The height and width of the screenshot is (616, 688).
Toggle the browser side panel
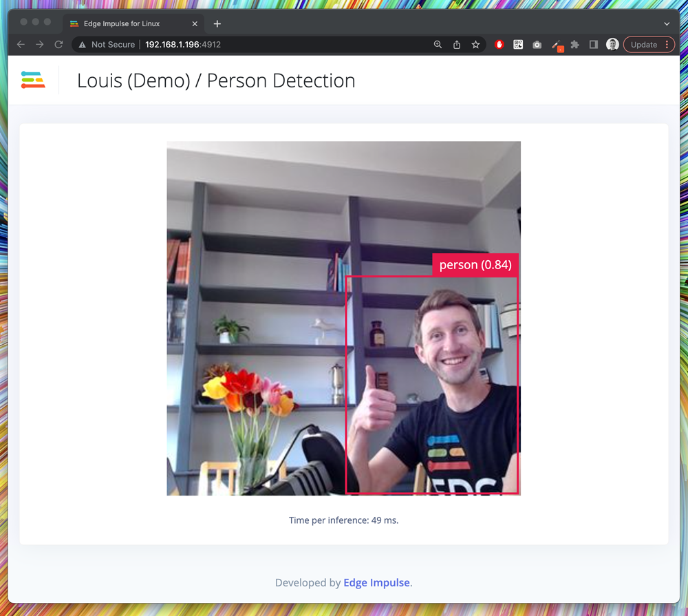click(x=594, y=45)
